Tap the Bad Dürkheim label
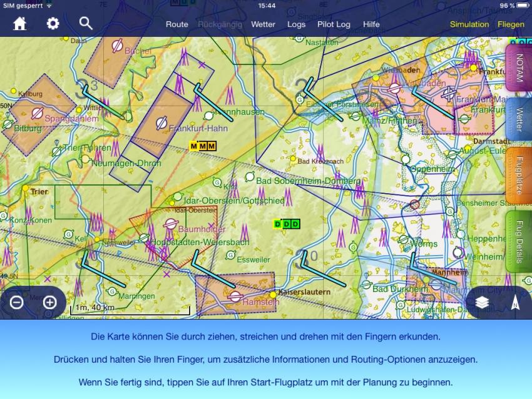The width and height of the screenshot is (532, 399). (x=401, y=289)
